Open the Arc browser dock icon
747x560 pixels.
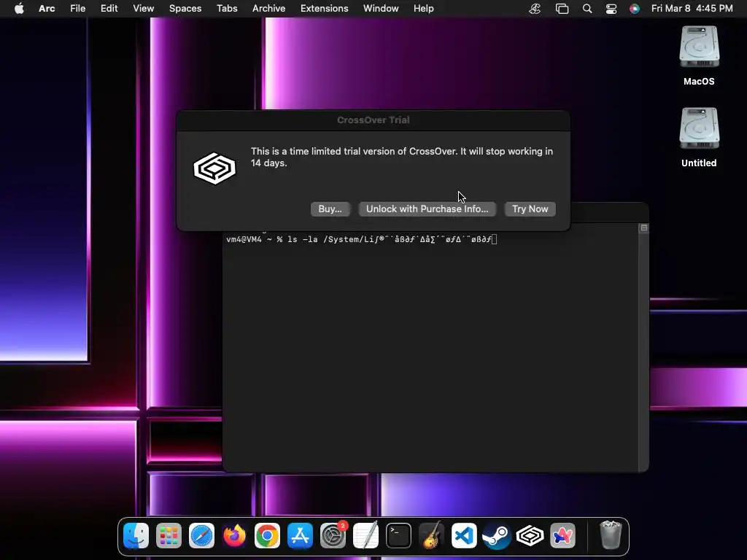(562, 536)
